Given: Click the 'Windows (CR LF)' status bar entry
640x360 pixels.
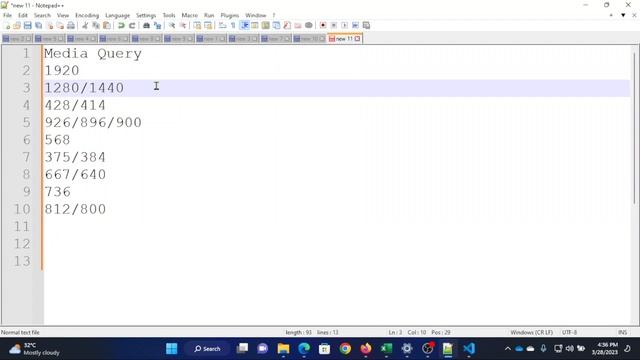Looking at the screenshot, I should click(531, 333).
